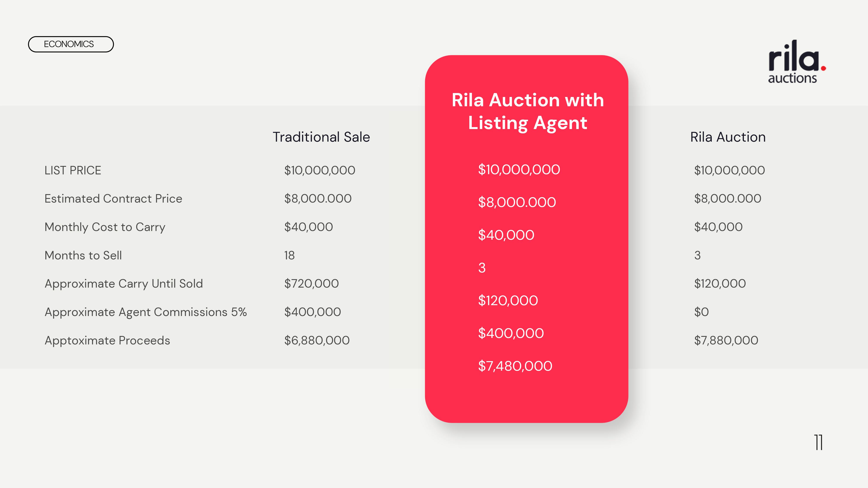This screenshot has width=868, height=488.
Task: Click the Rila Auction with Listing Agent title
Action: pyautogui.click(x=528, y=111)
